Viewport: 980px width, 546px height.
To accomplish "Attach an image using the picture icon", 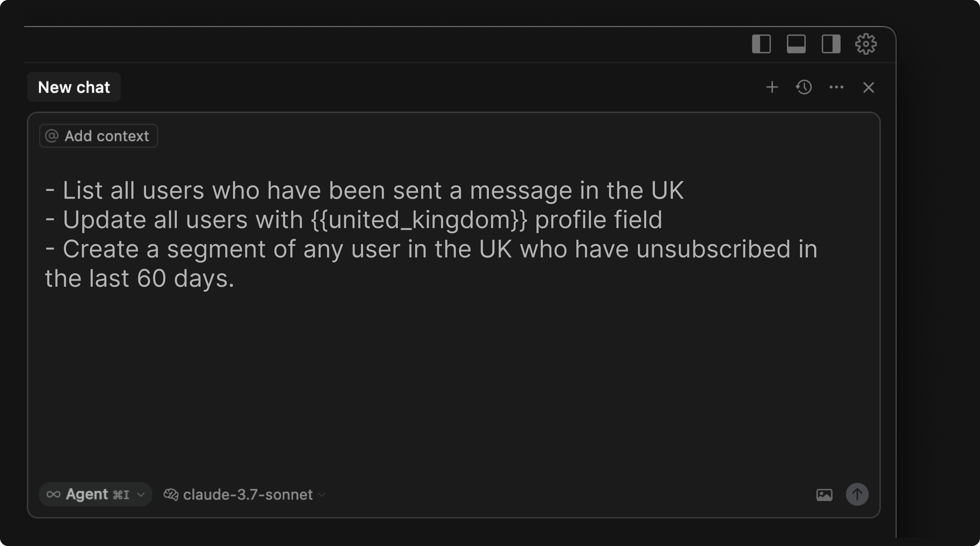I will (x=824, y=495).
